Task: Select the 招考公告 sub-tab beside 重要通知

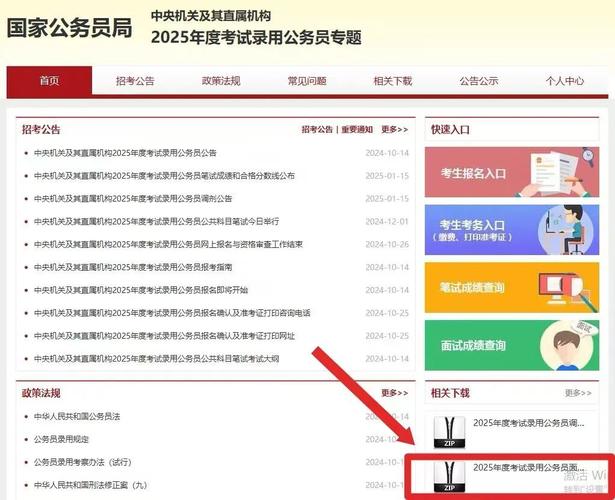Action: coord(317,129)
